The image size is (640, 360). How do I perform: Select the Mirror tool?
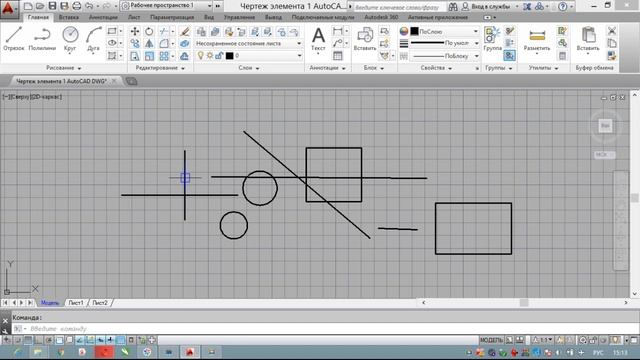coord(149,43)
